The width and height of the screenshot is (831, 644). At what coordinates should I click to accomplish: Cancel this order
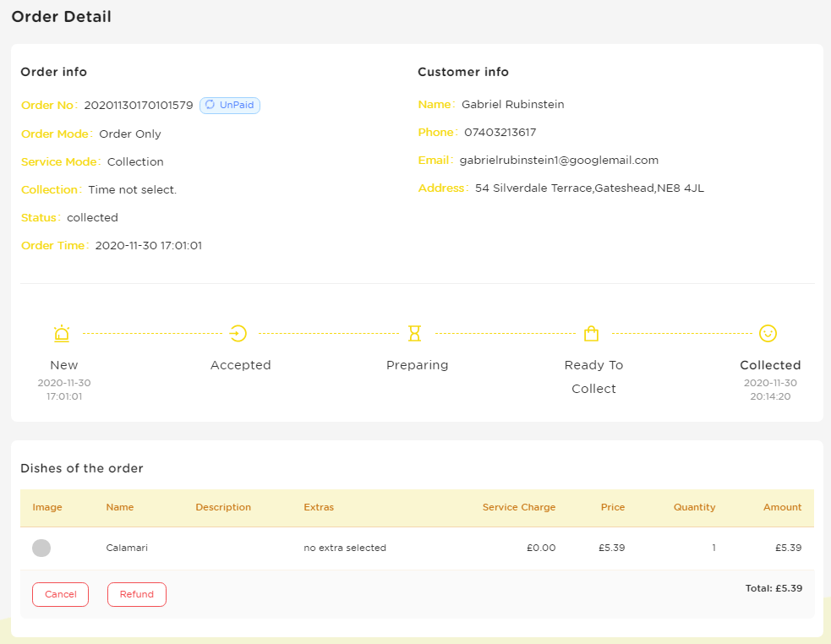click(x=60, y=594)
